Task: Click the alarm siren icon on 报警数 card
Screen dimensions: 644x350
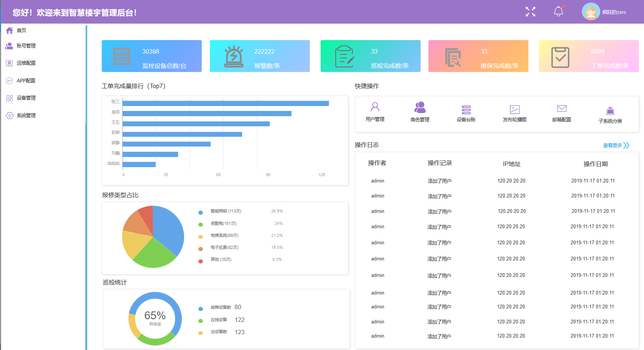Action: (x=234, y=57)
